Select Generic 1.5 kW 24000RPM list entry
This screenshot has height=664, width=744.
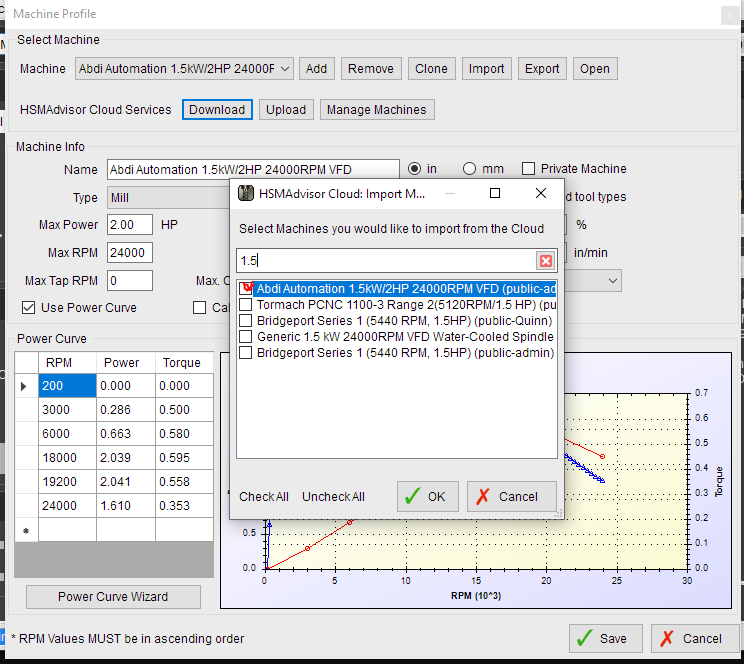point(405,337)
